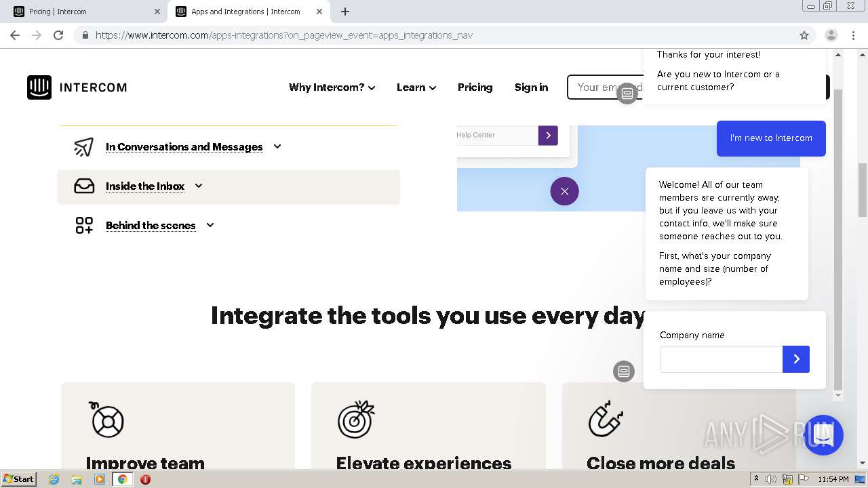
Task: Click the Company name text field
Action: (721, 359)
